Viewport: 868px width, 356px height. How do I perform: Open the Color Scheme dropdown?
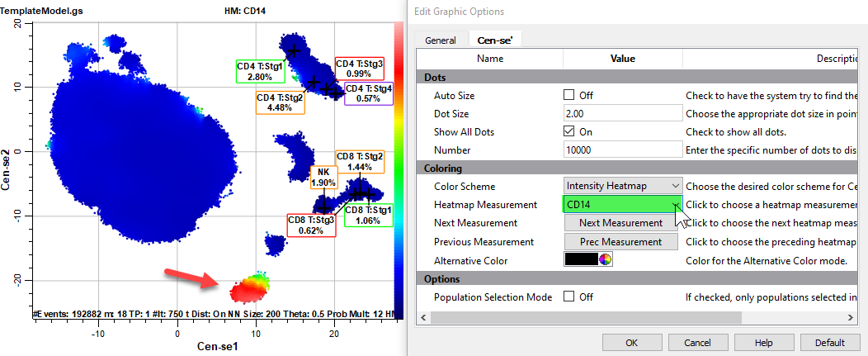(x=623, y=187)
